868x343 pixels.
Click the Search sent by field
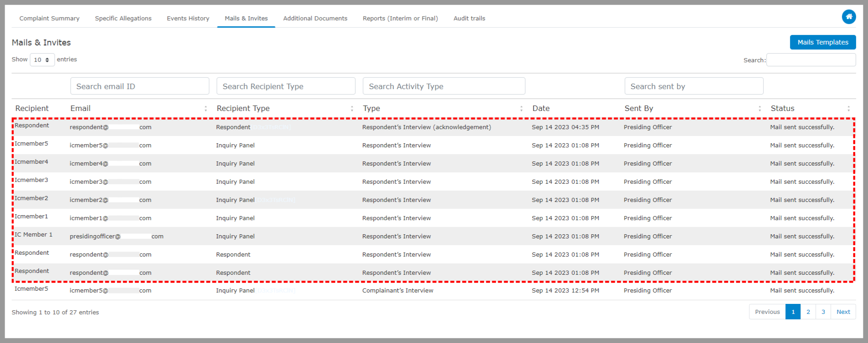(694, 86)
